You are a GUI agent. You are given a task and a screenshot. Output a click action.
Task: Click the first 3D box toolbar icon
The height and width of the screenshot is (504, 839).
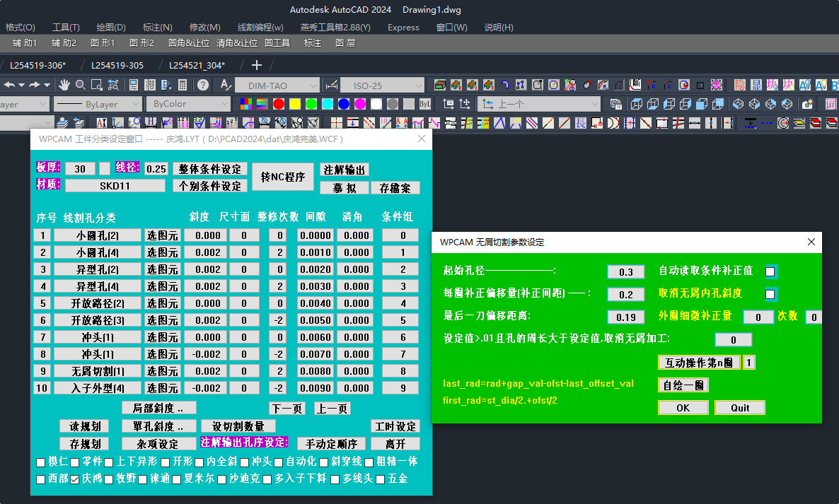440,85
